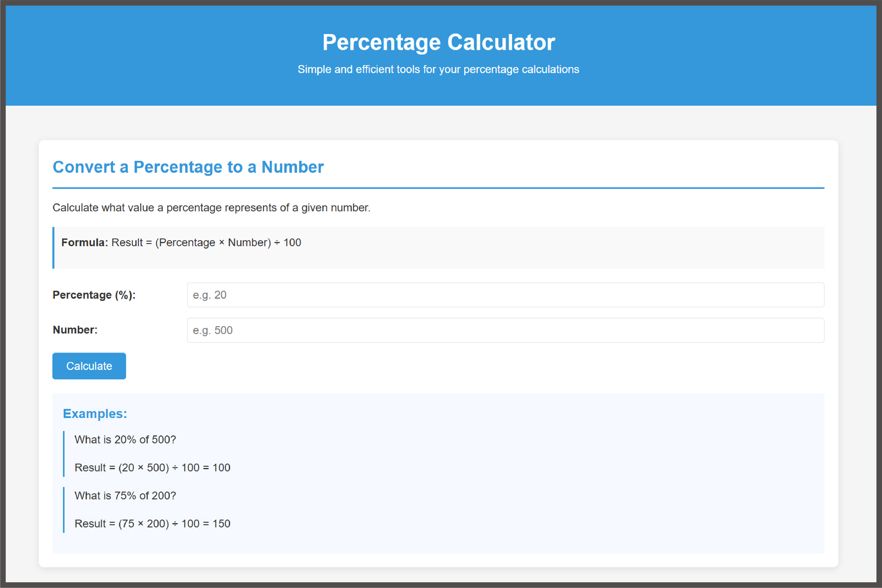The width and height of the screenshot is (882, 588).
Task: Focus the Number input field
Action: coord(505,330)
